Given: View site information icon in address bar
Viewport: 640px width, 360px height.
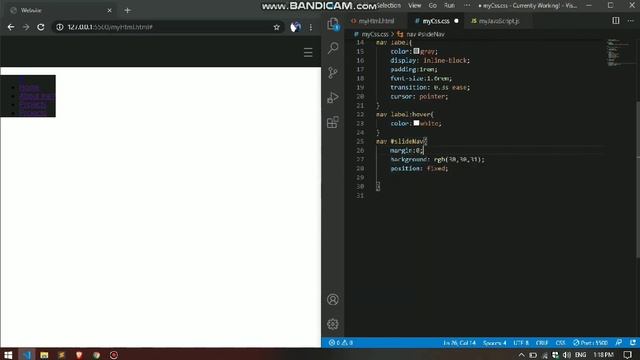Looking at the screenshot, I should click(x=60, y=27).
